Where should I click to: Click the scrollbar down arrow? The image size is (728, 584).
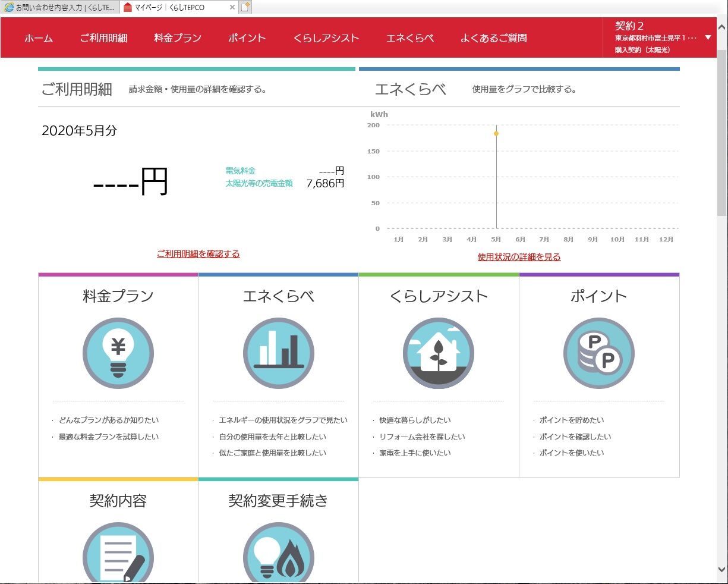click(x=721, y=570)
